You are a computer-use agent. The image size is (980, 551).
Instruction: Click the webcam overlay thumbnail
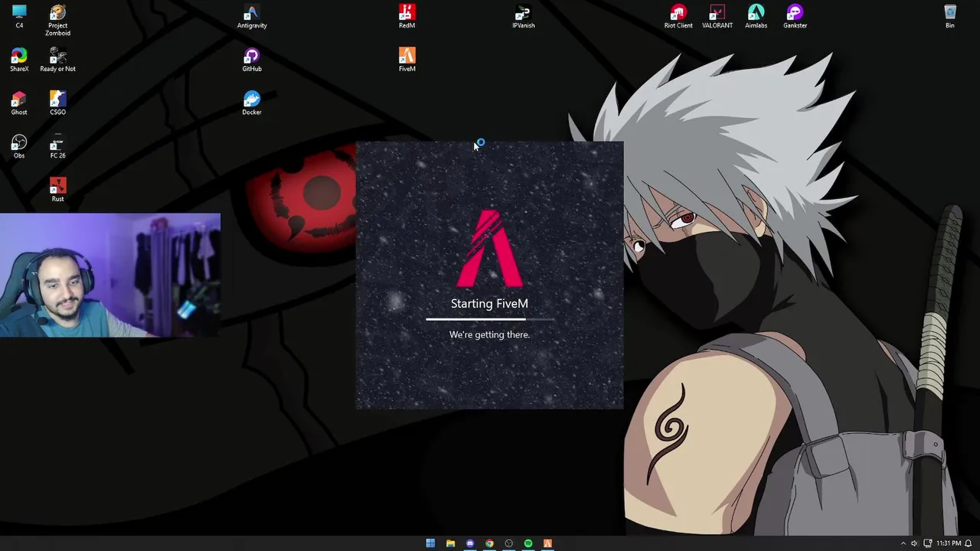(110, 275)
